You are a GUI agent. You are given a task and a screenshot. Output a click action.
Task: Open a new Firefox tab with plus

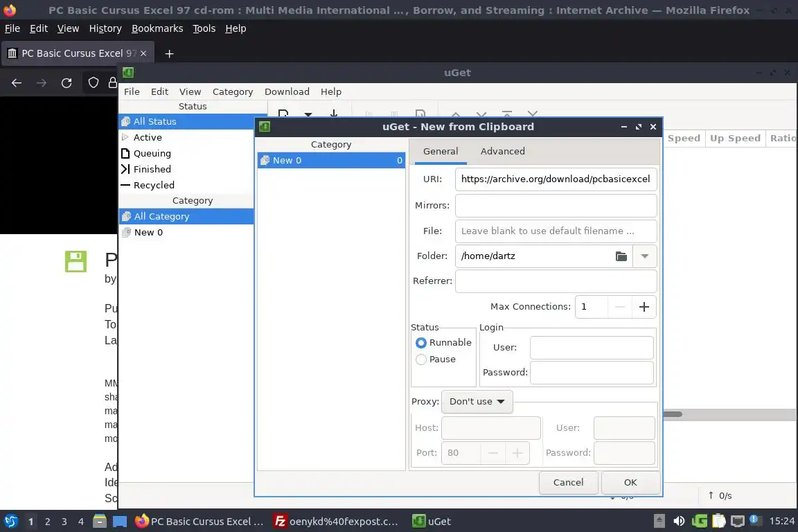(x=169, y=53)
